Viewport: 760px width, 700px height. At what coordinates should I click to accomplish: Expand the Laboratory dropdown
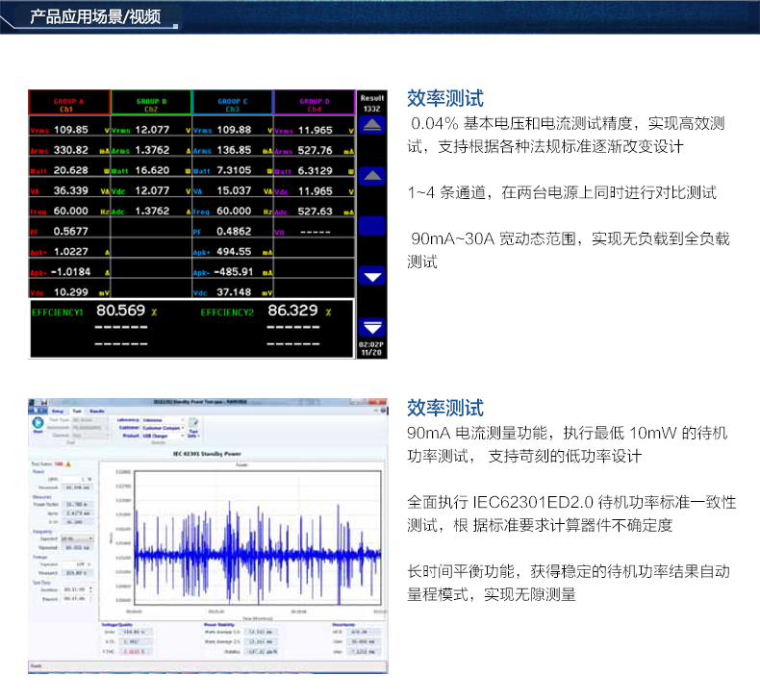[x=164, y=420]
